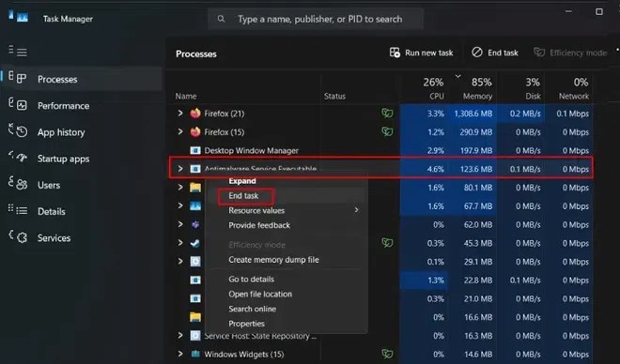Viewport: 620px width, 364px height.
Task: Switch to the Performance page
Action: tap(63, 106)
